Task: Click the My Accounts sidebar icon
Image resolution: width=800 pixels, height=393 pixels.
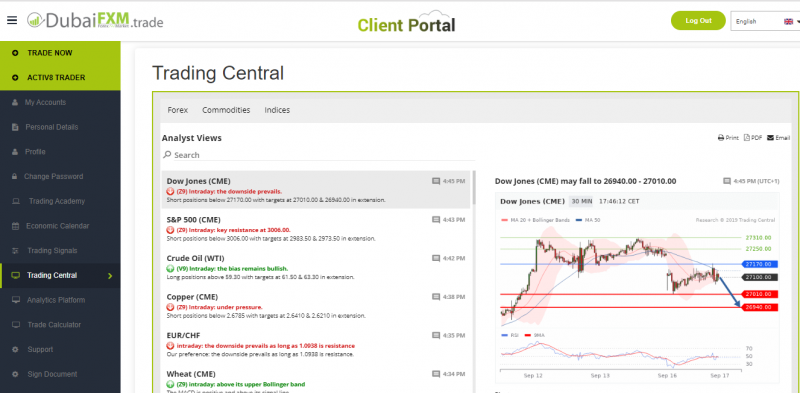Action: tap(15, 103)
